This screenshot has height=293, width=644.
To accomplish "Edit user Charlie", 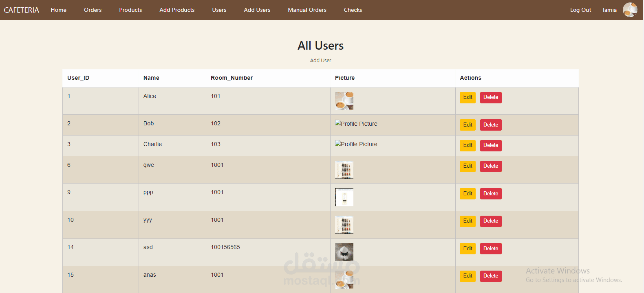I will 468,145.
